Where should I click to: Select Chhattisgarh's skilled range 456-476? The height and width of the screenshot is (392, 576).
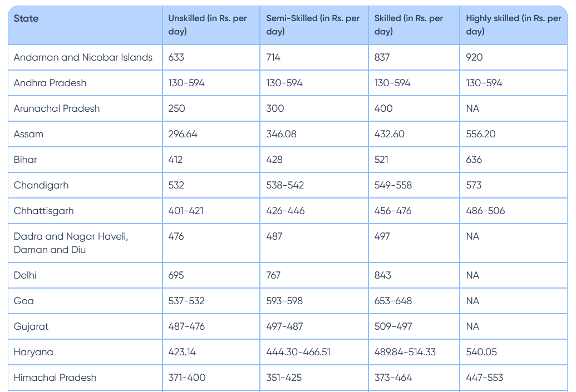(393, 211)
